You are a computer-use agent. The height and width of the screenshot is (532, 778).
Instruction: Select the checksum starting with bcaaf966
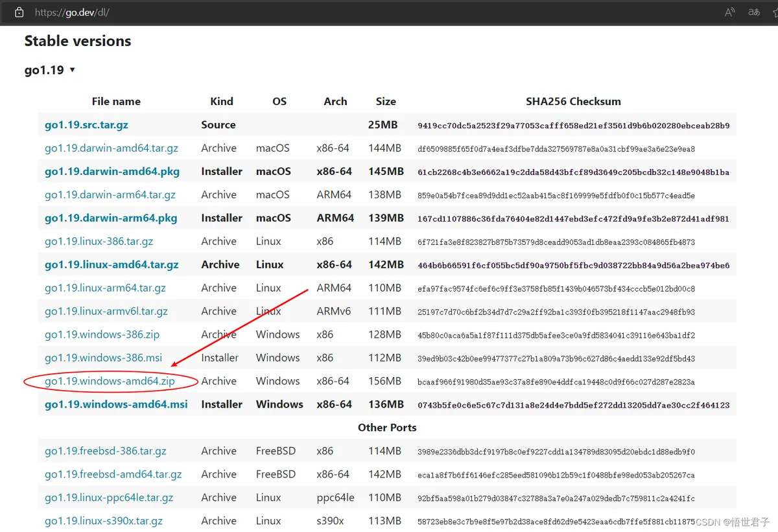556,382
